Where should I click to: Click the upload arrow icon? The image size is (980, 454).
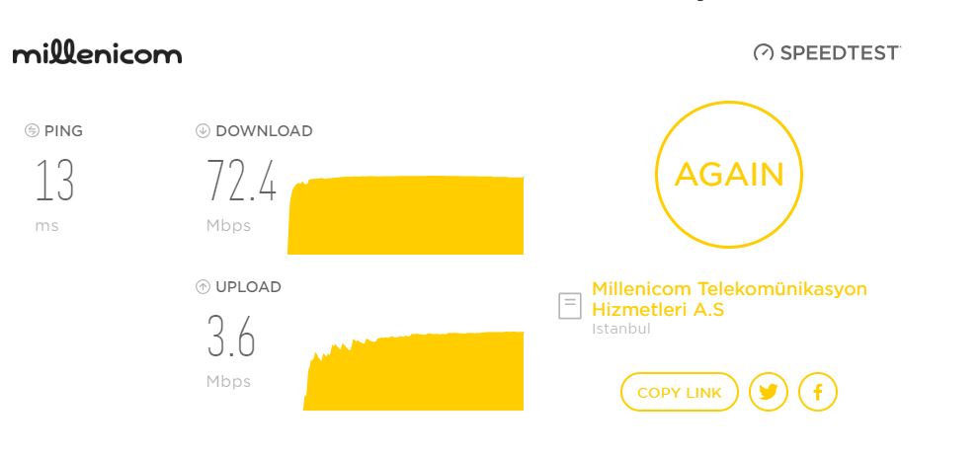203,286
